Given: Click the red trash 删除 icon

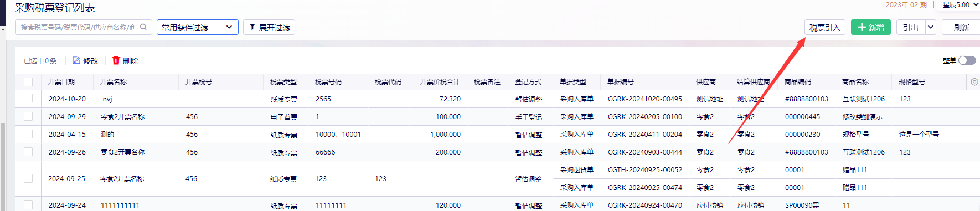Looking at the screenshot, I should tap(116, 60).
